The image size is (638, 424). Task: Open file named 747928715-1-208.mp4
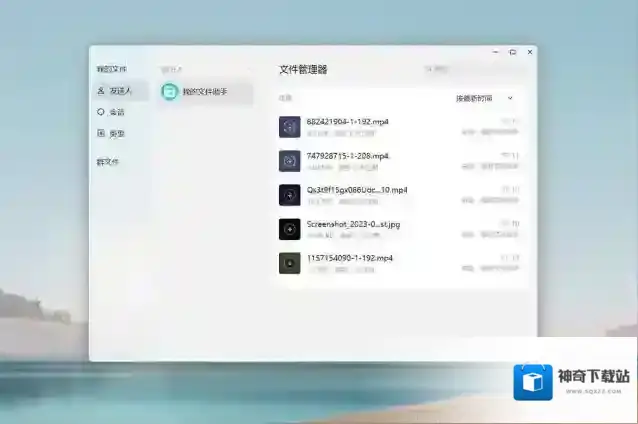[347, 156]
